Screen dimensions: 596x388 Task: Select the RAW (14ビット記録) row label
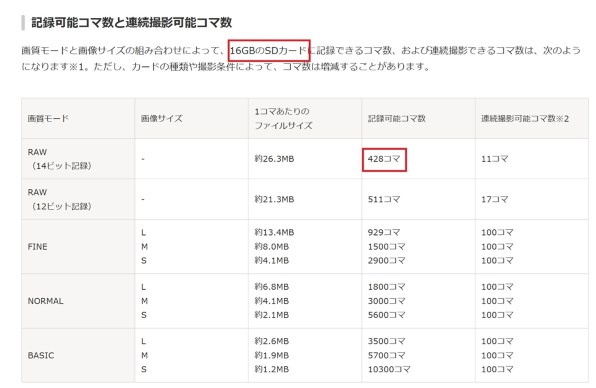point(59,159)
